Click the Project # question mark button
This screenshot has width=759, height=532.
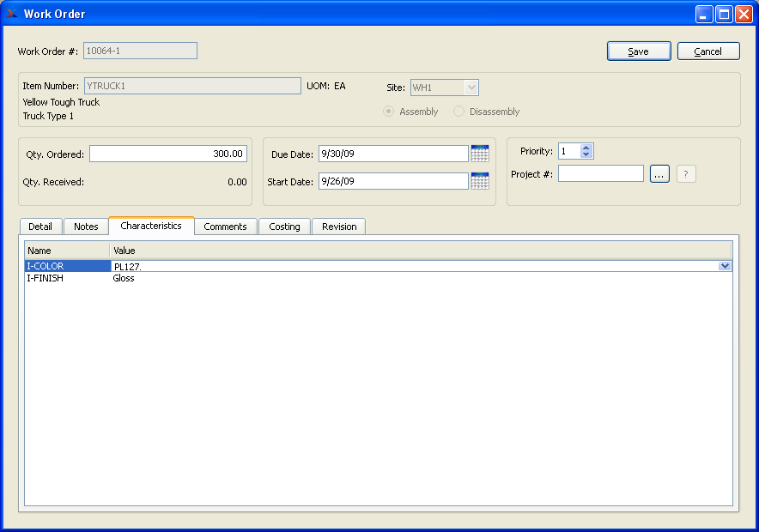click(685, 174)
